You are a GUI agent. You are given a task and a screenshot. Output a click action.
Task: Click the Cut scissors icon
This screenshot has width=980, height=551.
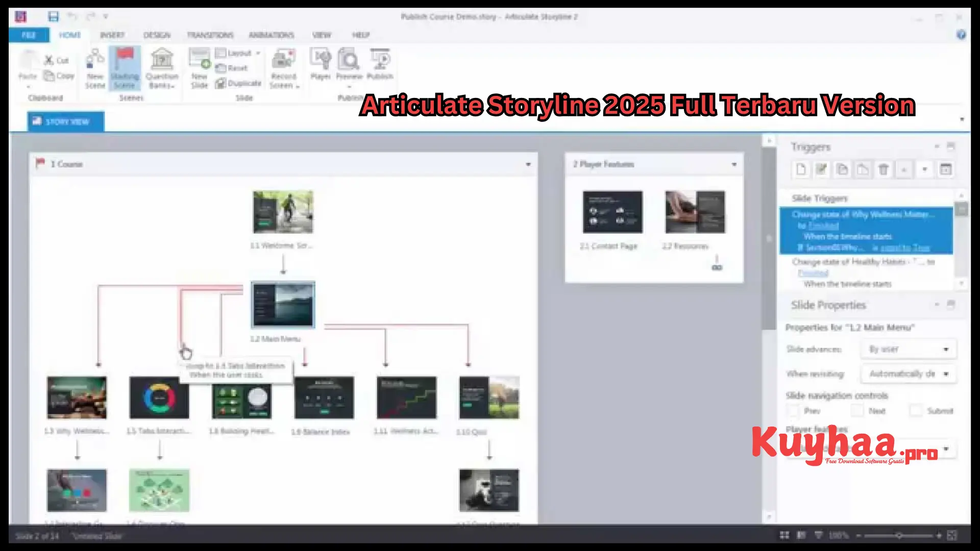click(49, 60)
